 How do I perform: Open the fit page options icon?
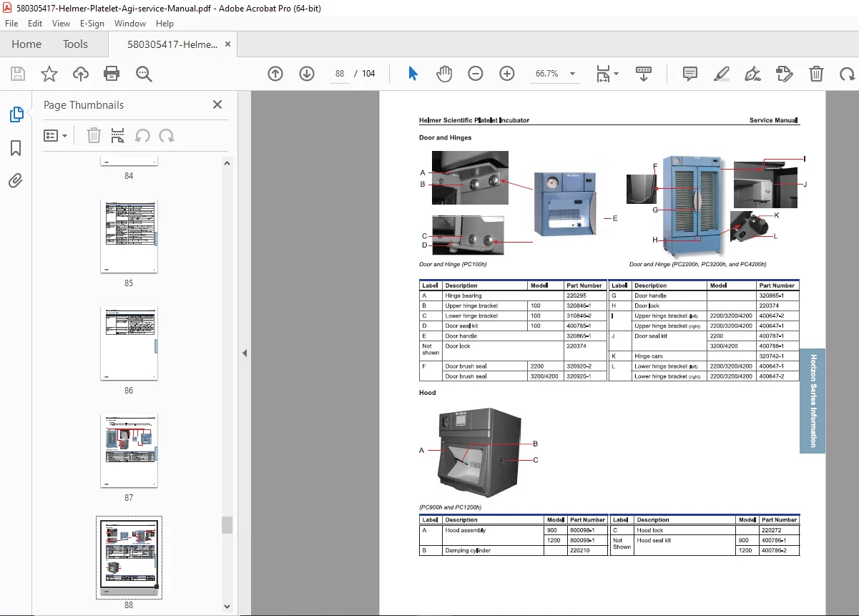[607, 74]
